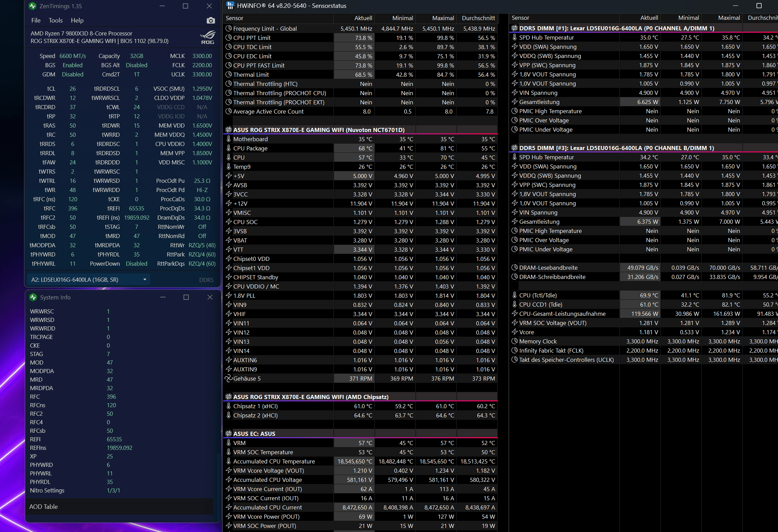Click the clock icon beside CPU PPT Limit
Image resolution: width=778 pixels, height=532 pixels.
click(229, 38)
